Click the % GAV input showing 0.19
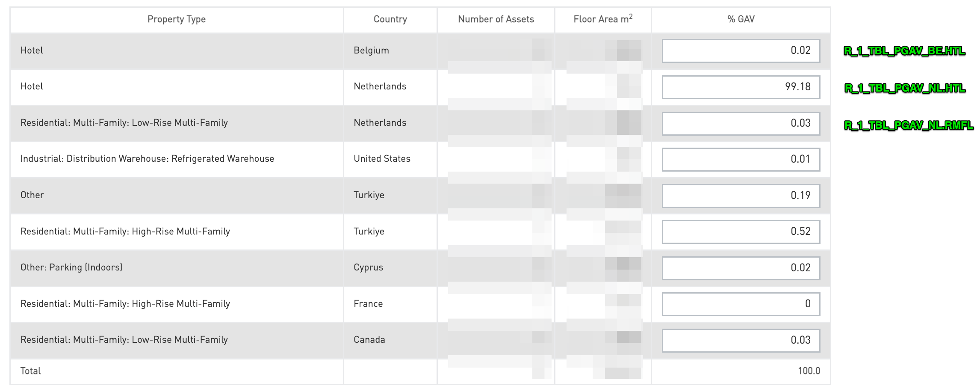 [x=741, y=196]
